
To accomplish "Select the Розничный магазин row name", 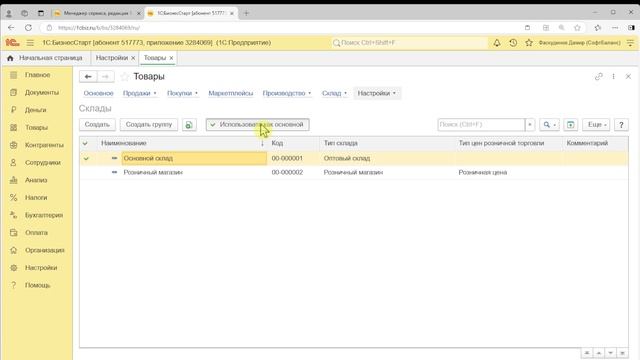I will [x=153, y=173].
